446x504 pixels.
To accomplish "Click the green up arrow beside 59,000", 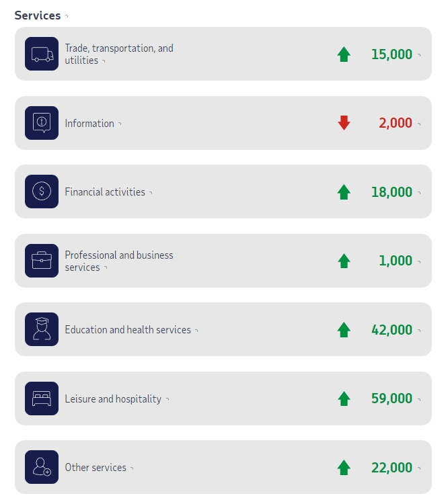I will (x=344, y=398).
